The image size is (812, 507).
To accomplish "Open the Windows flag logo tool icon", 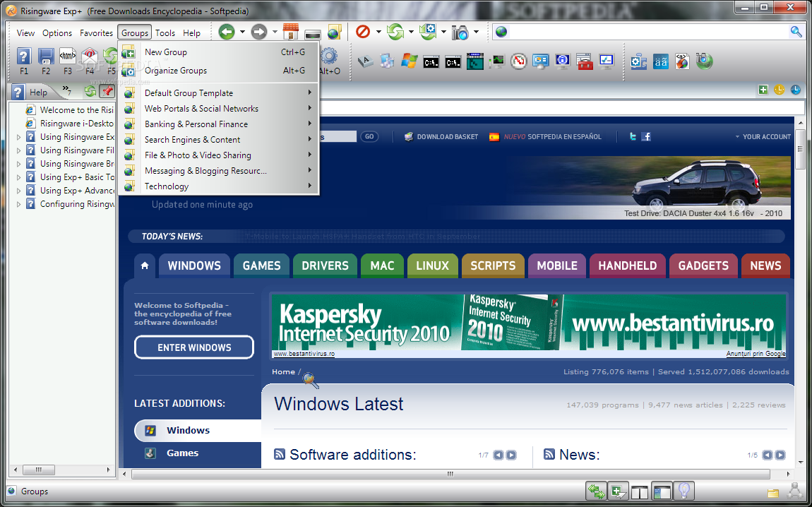I will coord(409,61).
